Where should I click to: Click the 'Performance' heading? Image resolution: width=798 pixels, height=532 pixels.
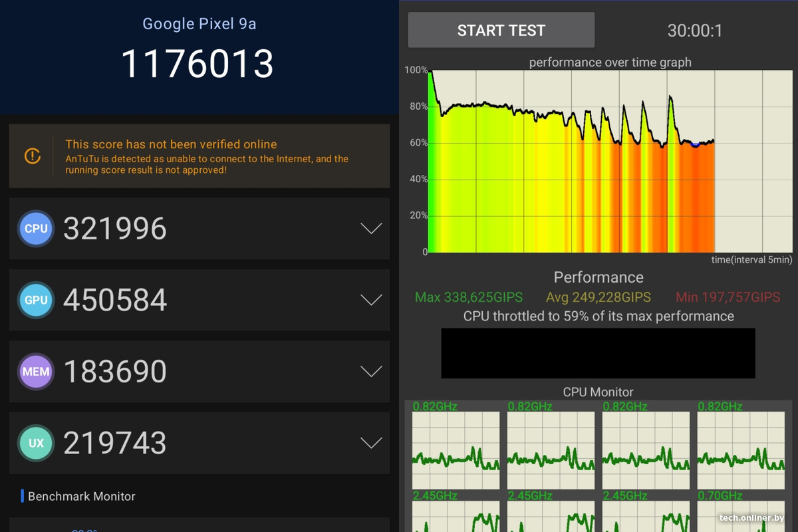598,277
